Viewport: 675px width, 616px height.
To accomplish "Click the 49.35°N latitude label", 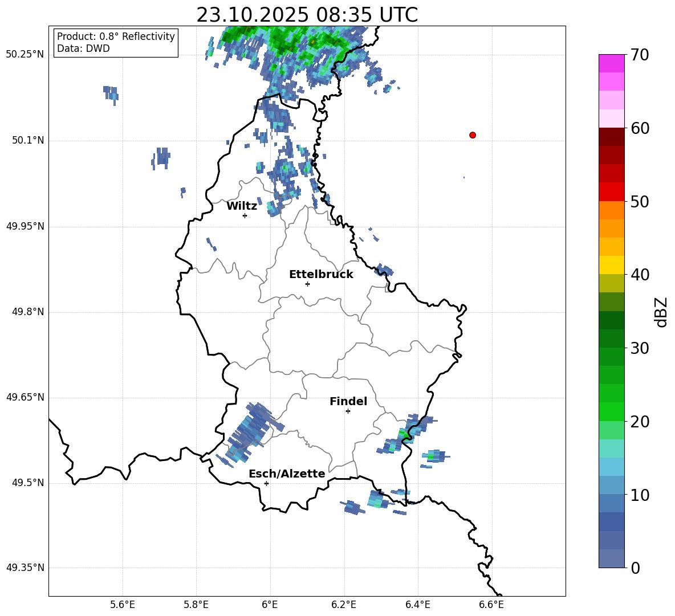I will click(x=25, y=568).
